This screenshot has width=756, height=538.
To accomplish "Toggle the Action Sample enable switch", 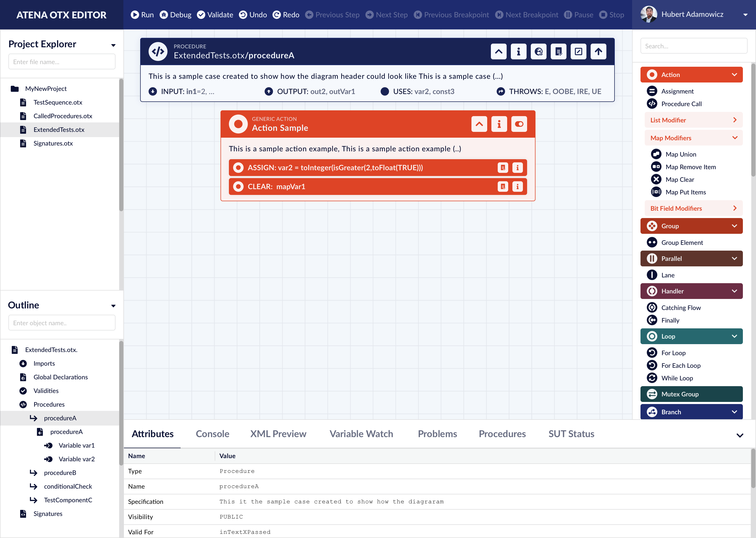I will click(519, 124).
